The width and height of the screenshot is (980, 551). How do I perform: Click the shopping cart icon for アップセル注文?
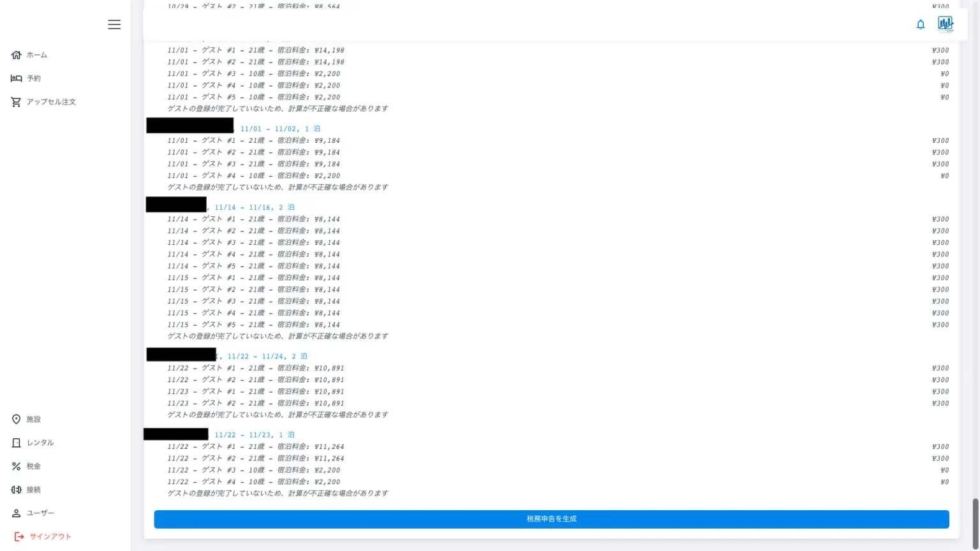tap(17, 102)
